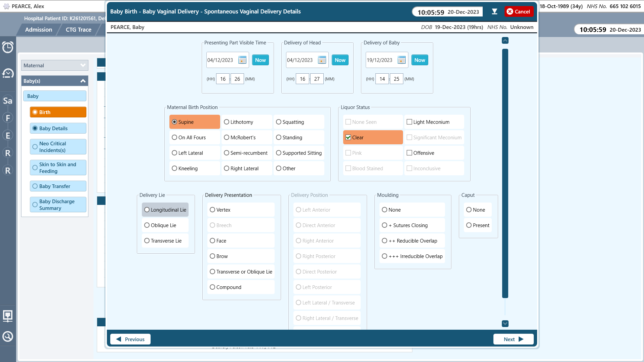Select Transverse Lie option
Screen dimensions: 644x362
165,241
